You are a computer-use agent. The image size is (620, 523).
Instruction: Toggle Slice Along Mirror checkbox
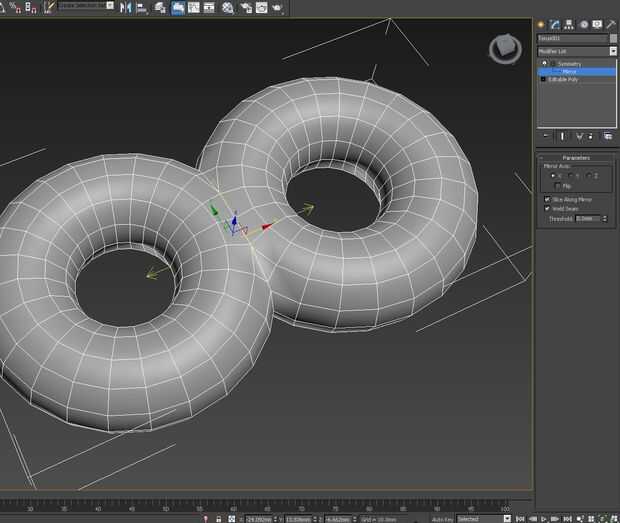pyautogui.click(x=546, y=199)
